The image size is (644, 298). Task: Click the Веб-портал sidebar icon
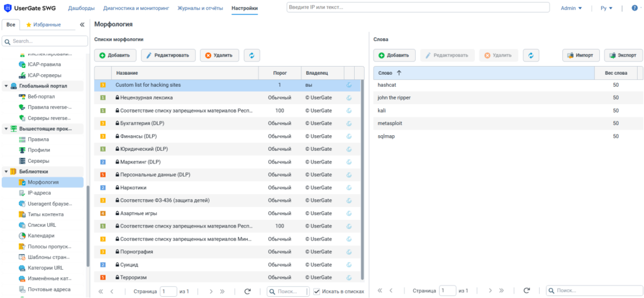22,96
